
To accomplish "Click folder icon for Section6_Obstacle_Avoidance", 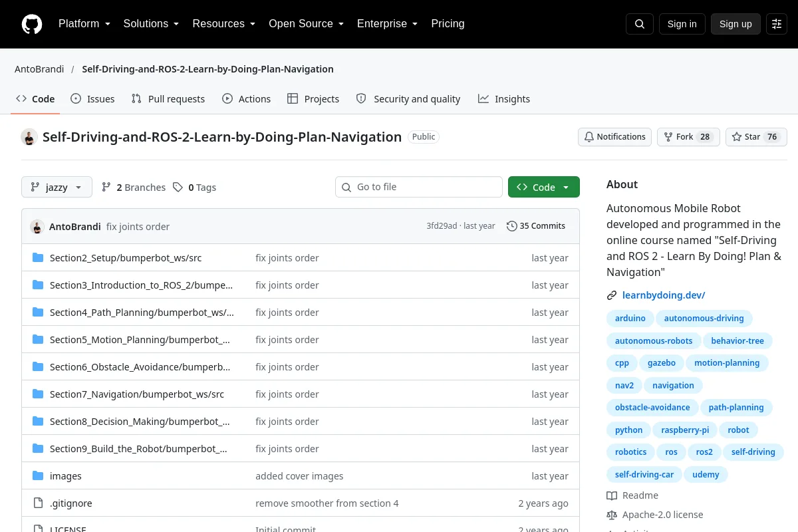I will (x=38, y=366).
